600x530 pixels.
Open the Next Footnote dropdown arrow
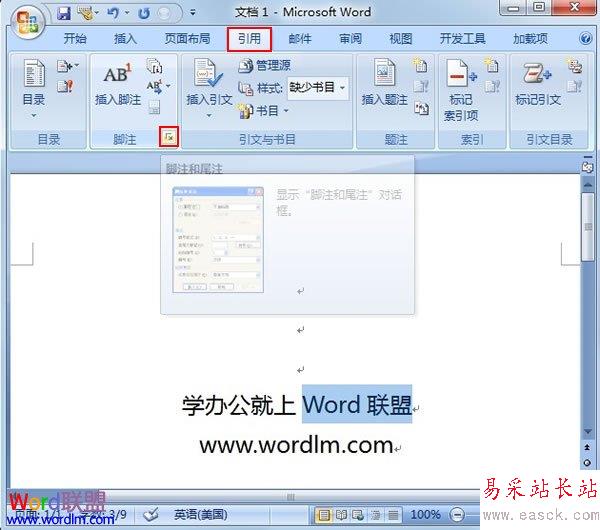(168, 86)
